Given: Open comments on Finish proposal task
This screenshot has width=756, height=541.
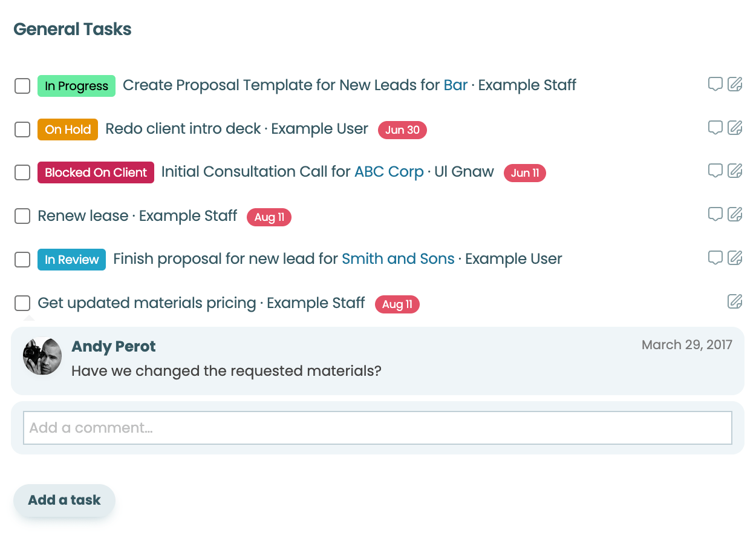Looking at the screenshot, I should coord(715,258).
